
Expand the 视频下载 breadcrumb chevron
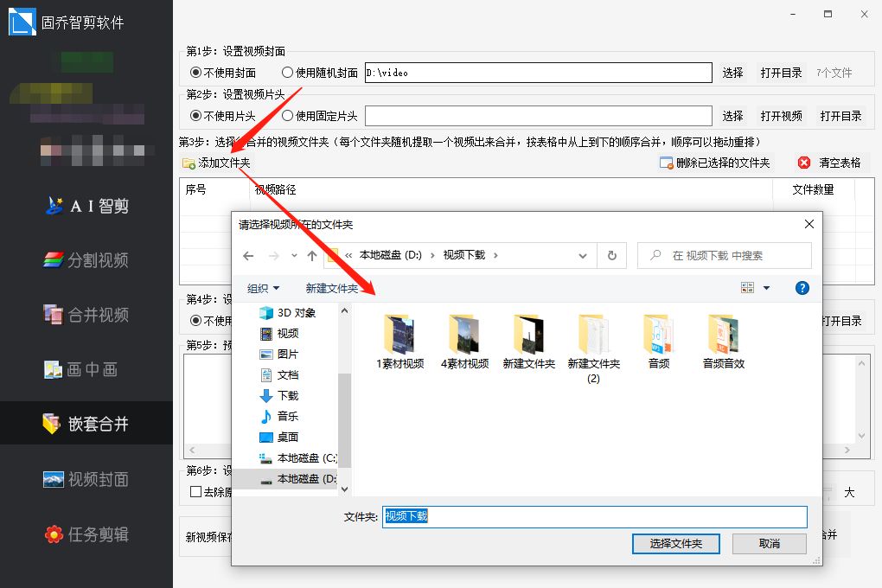(x=495, y=255)
